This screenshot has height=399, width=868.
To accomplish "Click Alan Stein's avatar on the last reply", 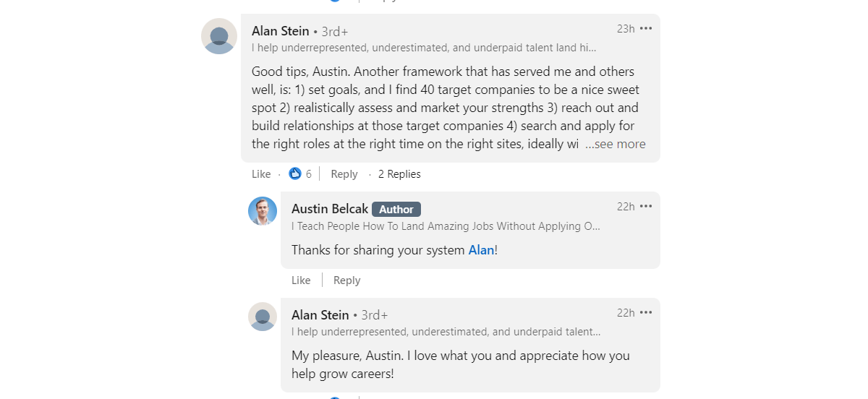I will point(263,317).
